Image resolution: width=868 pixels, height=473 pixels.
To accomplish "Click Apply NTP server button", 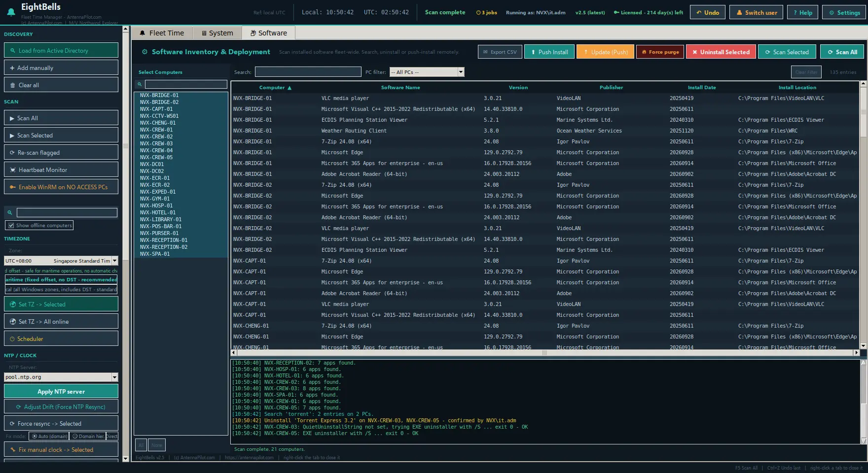I will pyautogui.click(x=61, y=392).
